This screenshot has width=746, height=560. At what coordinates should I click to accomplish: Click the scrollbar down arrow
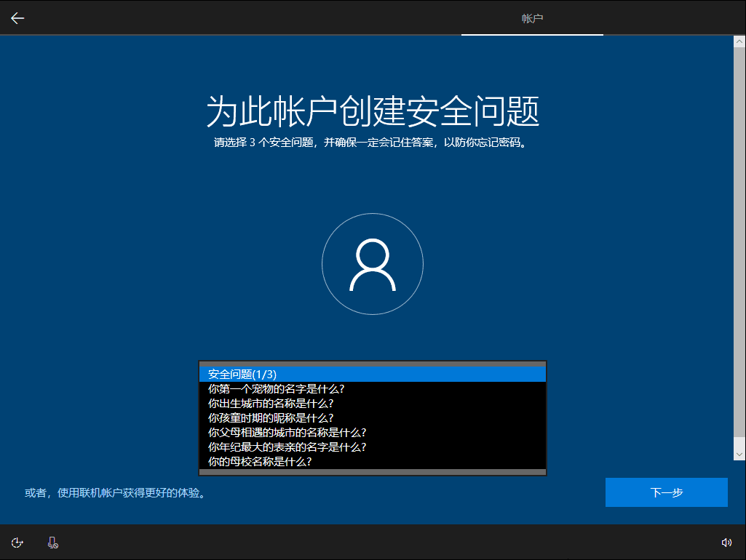tap(739, 454)
